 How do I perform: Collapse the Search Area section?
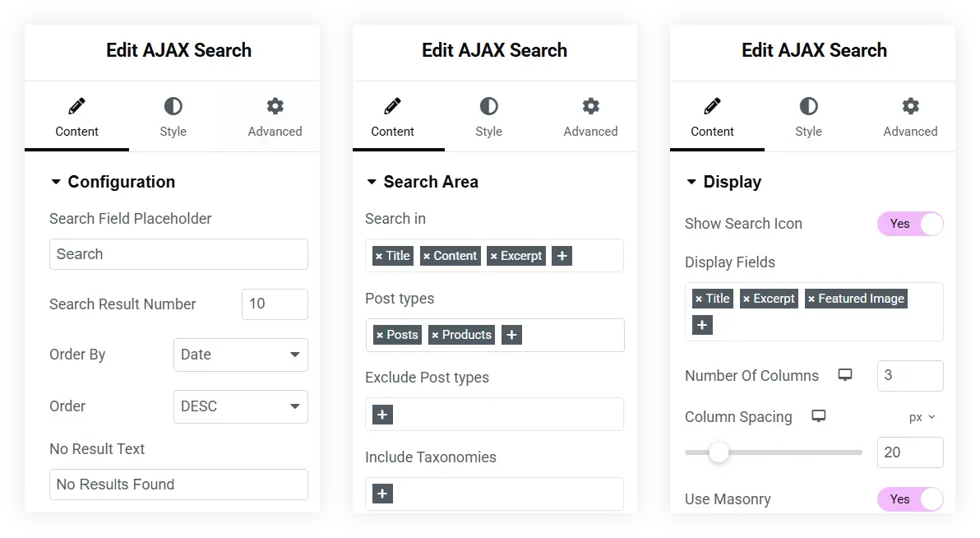pyautogui.click(x=372, y=182)
